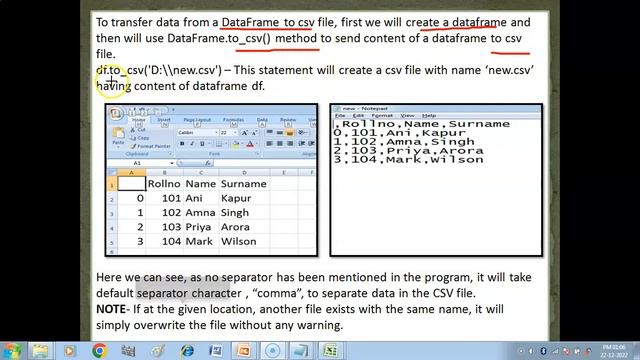Click the Decrease Font Size icon
This screenshot has height=360, width=640.
(x=254, y=133)
